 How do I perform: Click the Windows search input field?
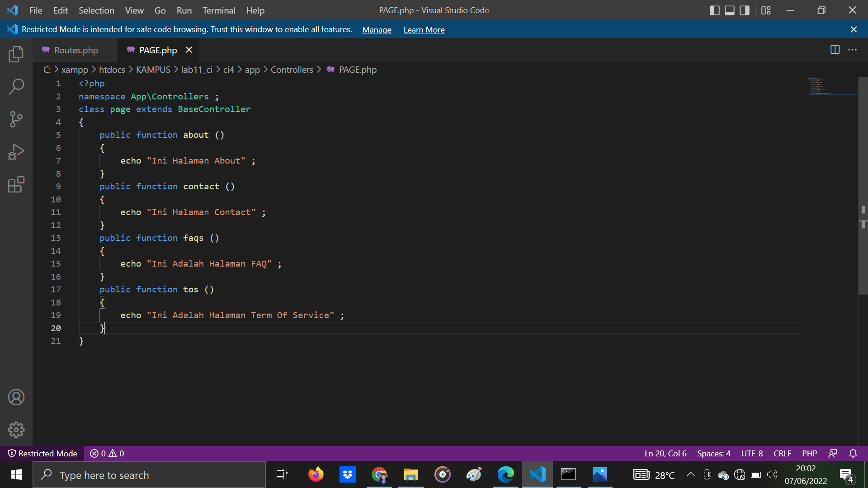149,475
